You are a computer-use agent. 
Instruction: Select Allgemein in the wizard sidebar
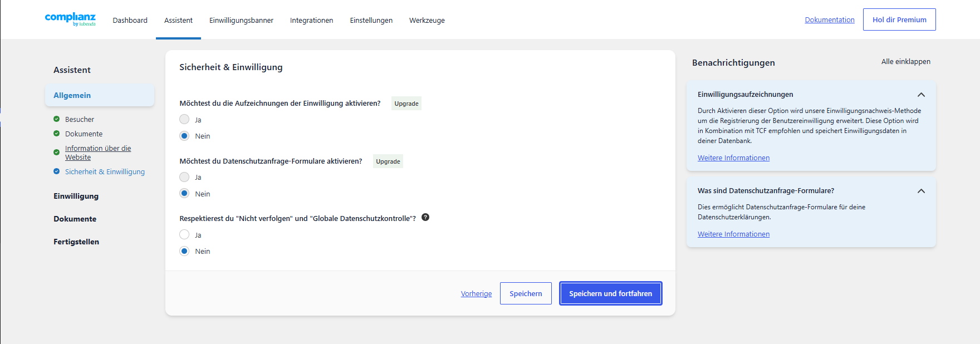tap(100, 95)
